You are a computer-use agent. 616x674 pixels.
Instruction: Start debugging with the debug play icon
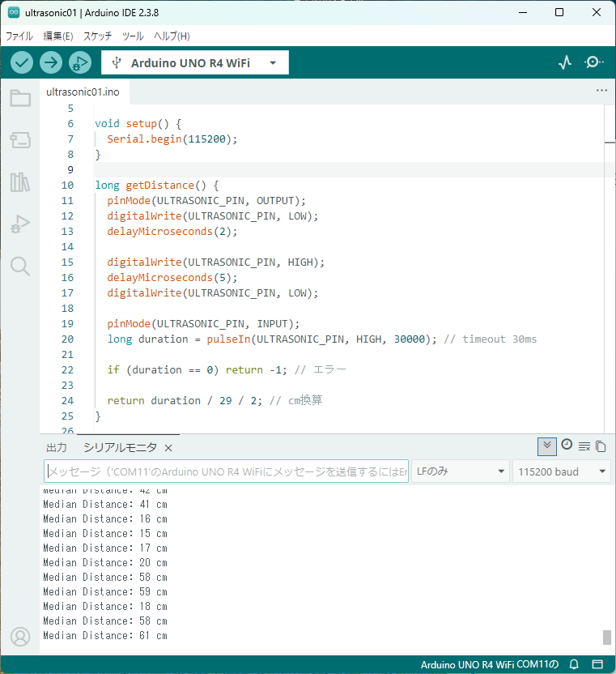80,62
